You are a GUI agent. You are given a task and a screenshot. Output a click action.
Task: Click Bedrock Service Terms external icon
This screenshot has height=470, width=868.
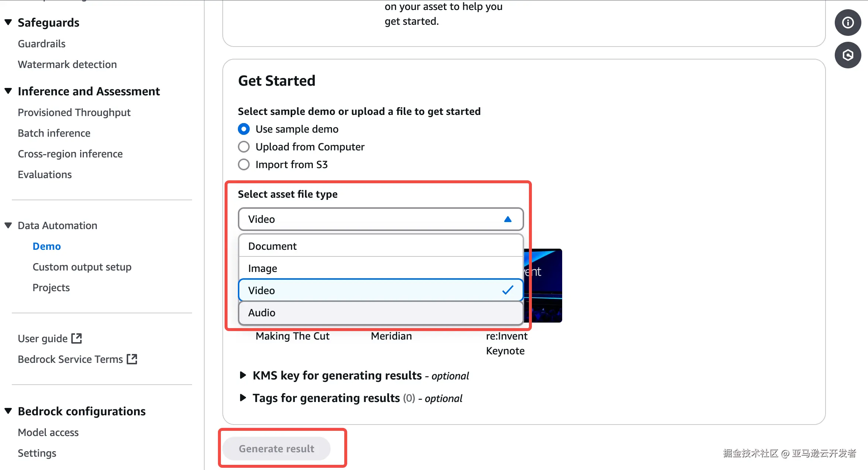point(132,359)
